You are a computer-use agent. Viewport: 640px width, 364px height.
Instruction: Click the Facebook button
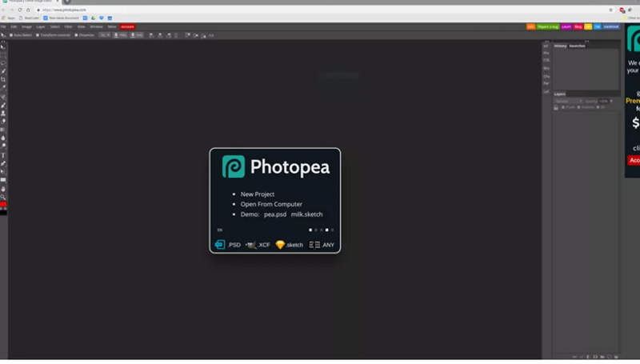tap(611, 26)
